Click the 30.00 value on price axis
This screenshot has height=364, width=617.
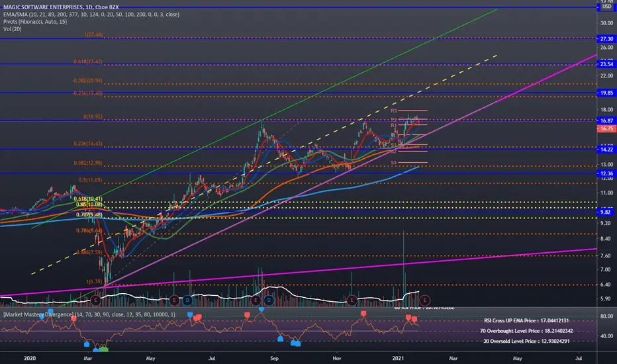point(606,23)
